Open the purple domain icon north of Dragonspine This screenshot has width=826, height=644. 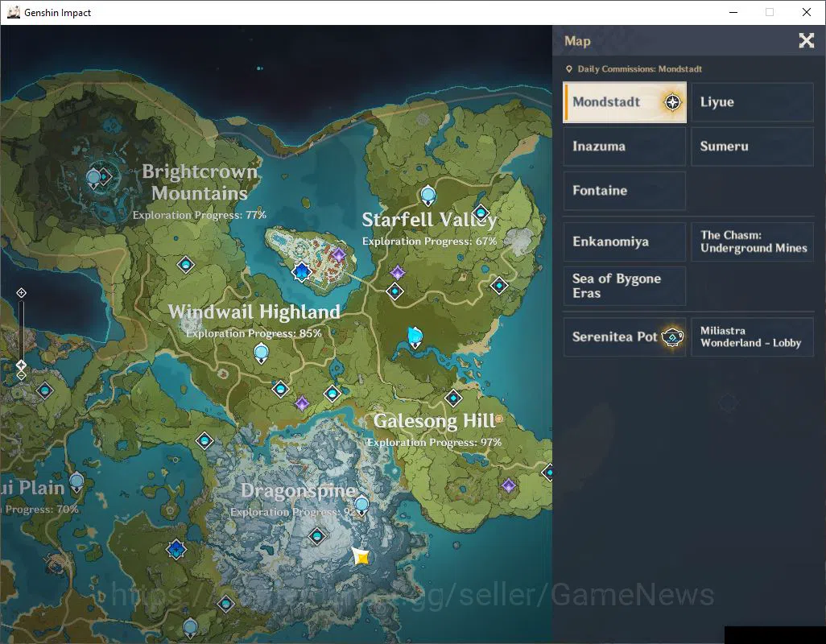[x=302, y=403]
